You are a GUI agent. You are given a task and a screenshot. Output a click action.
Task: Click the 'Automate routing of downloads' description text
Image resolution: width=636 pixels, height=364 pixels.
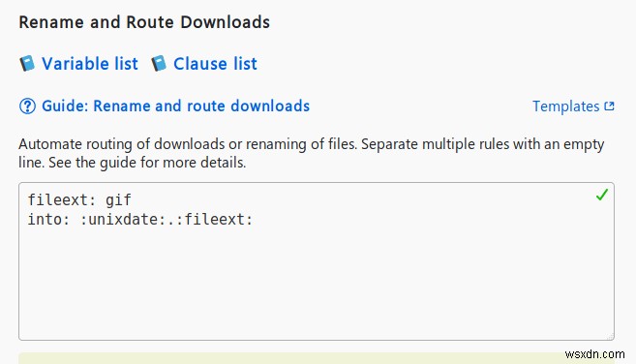pyautogui.click(x=311, y=153)
